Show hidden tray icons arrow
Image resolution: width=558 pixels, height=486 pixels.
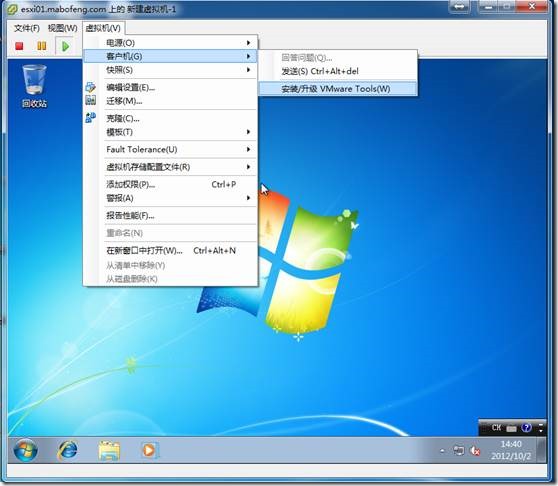(442, 451)
